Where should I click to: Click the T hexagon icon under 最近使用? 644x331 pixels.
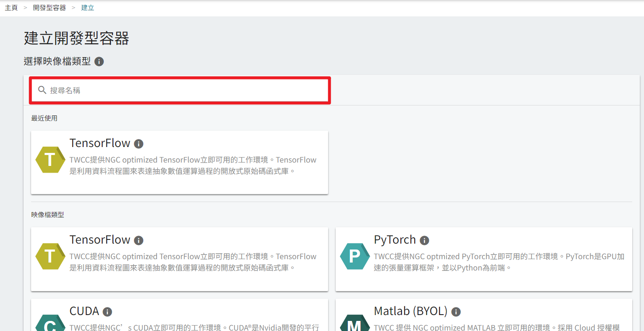(50, 160)
